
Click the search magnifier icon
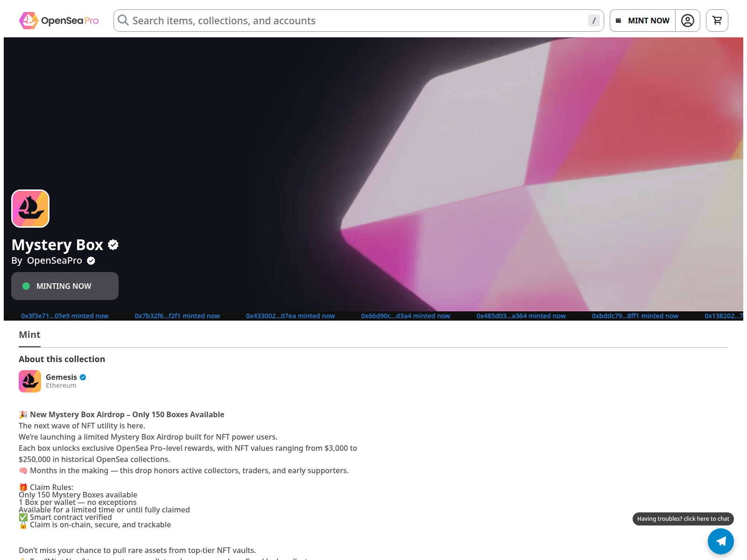[123, 20]
